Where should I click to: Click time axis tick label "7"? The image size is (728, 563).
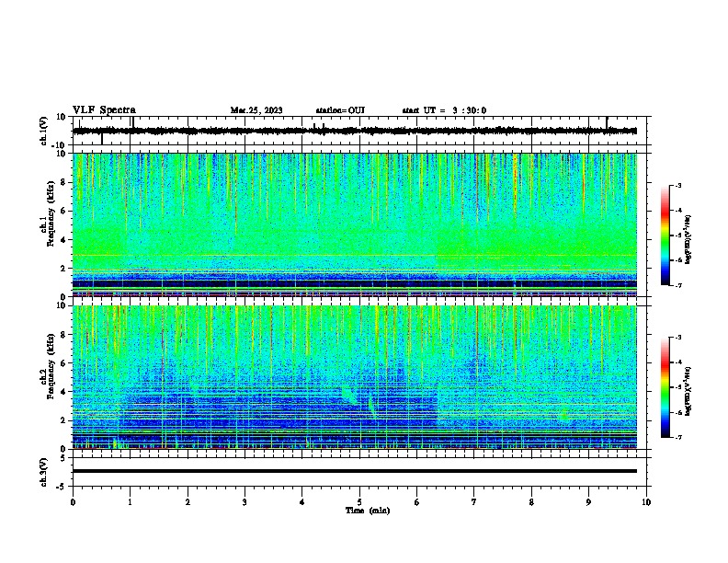[x=474, y=502]
